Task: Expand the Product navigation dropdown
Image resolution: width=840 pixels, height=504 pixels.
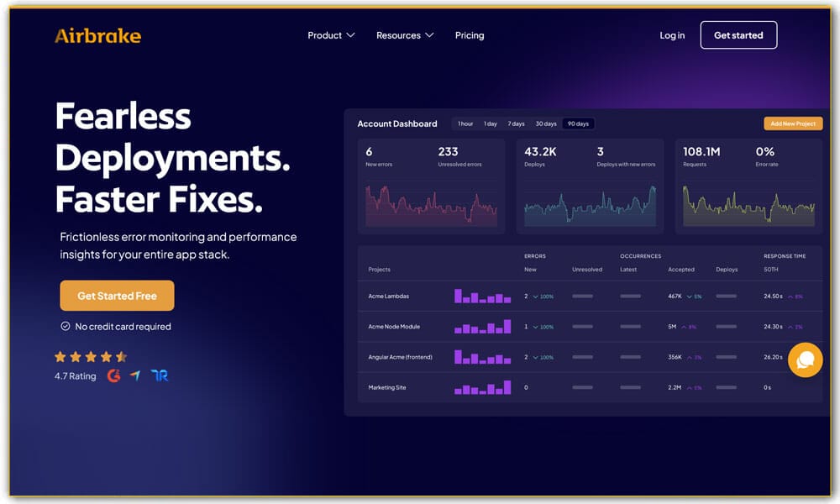Action: tap(329, 35)
